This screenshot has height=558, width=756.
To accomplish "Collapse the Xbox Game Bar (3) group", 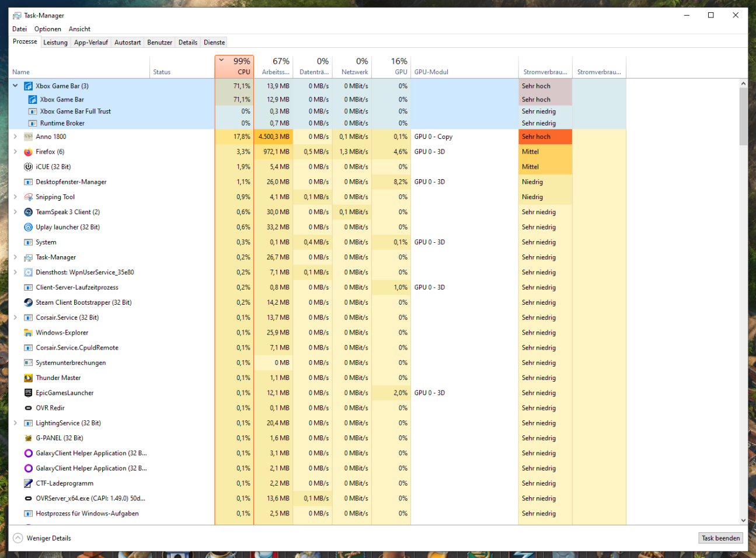I will click(15, 86).
